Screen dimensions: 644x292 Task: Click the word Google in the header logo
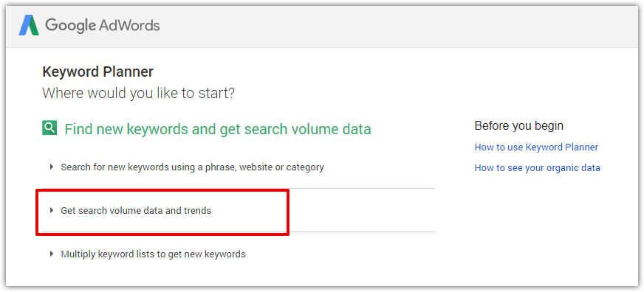[70, 26]
